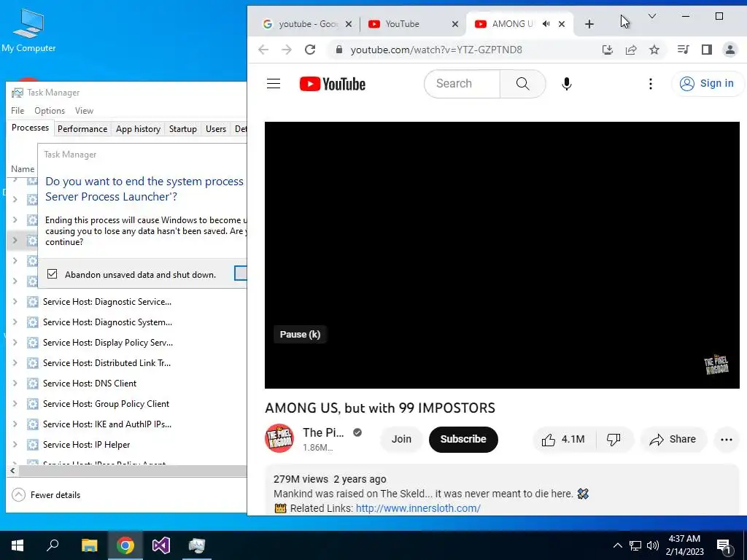The width and height of the screenshot is (747, 560).
Task: Open notification center icon
Action: (723, 545)
